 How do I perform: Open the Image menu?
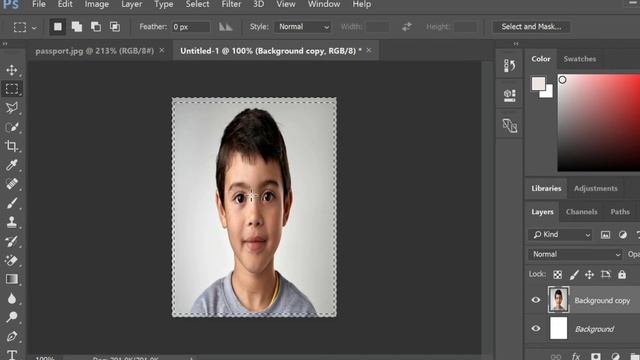[x=97, y=4]
